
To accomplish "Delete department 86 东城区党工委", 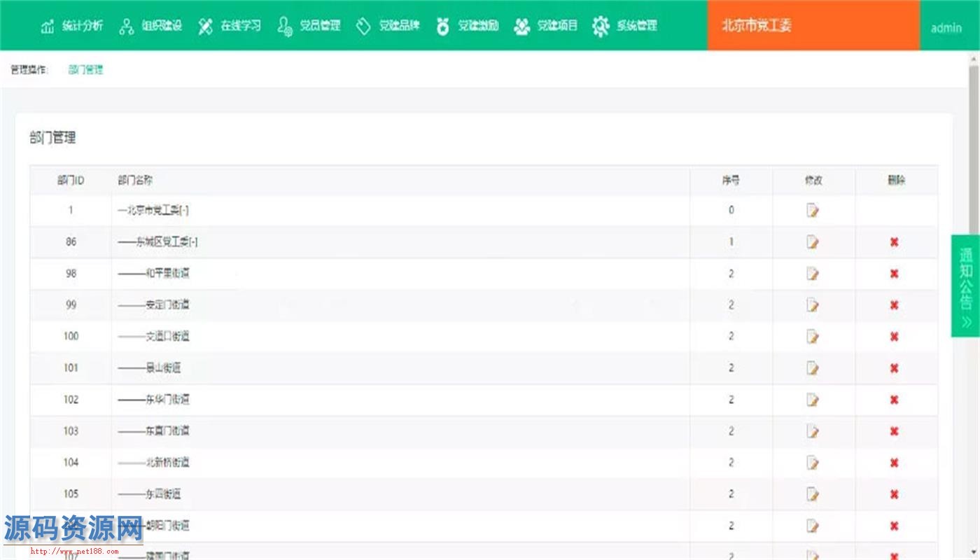I will pyautogui.click(x=894, y=242).
